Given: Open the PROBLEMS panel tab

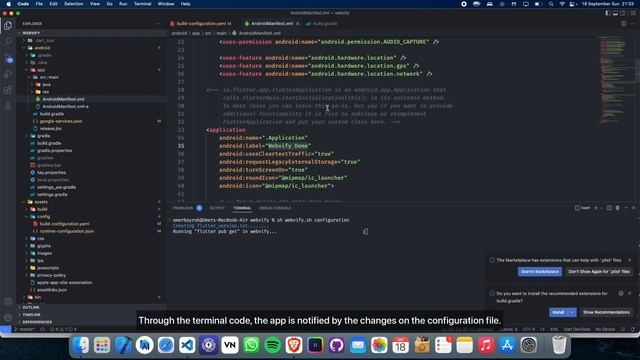Looking at the screenshot, I should coord(187,208).
